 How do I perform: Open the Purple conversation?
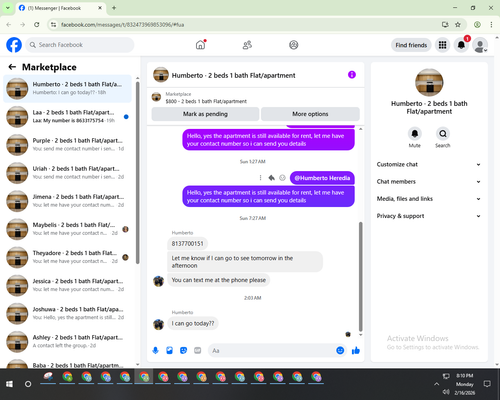(x=67, y=145)
